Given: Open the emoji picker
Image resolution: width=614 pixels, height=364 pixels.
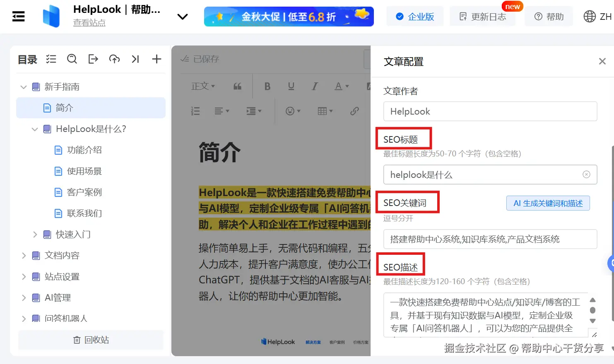Looking at the screenshot, I should (293, 111).
